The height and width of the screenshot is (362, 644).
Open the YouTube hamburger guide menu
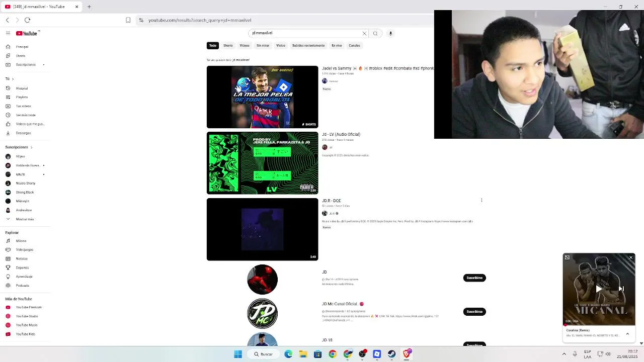coord(8,33)
